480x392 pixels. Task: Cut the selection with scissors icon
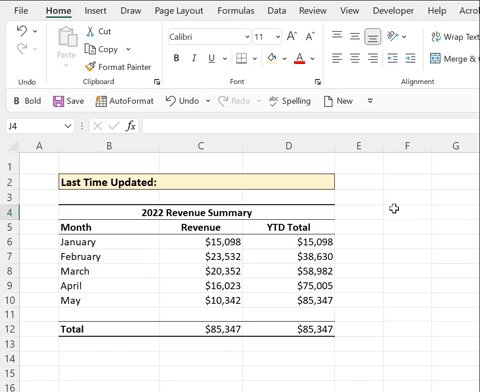[x=99, y=31]
